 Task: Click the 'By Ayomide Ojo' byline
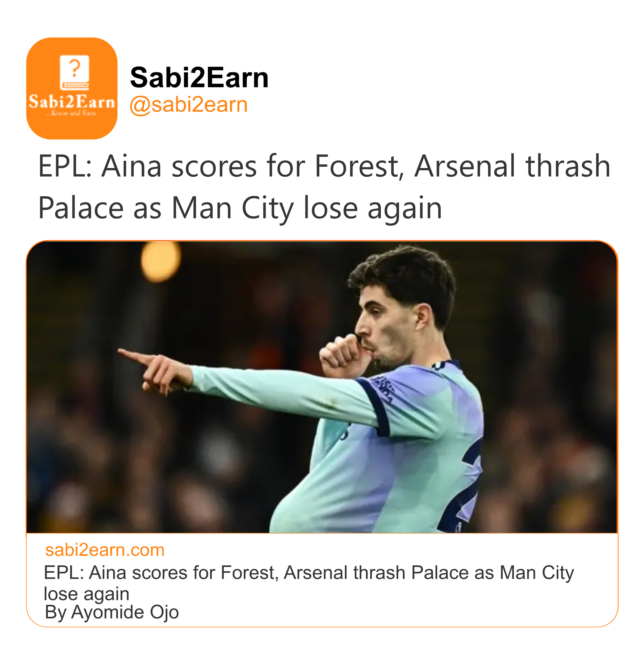pos(112,612)
